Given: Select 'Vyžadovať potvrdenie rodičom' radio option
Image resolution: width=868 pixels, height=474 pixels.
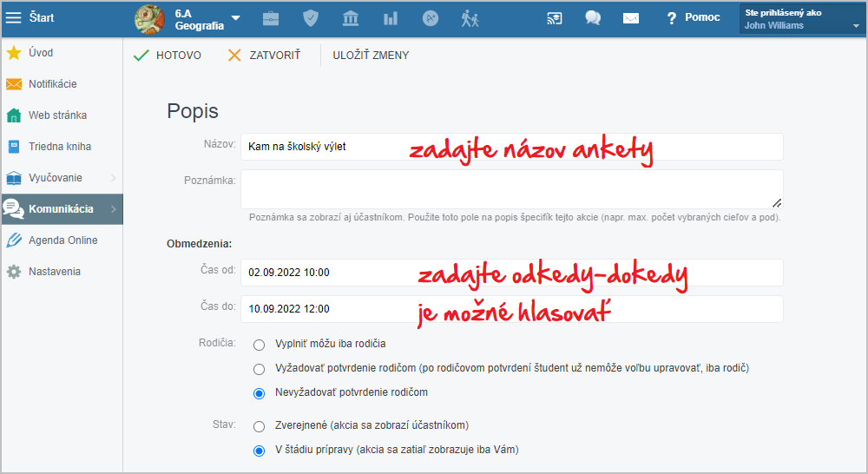Looking at the screenshot, I should (x=259, y=368).
